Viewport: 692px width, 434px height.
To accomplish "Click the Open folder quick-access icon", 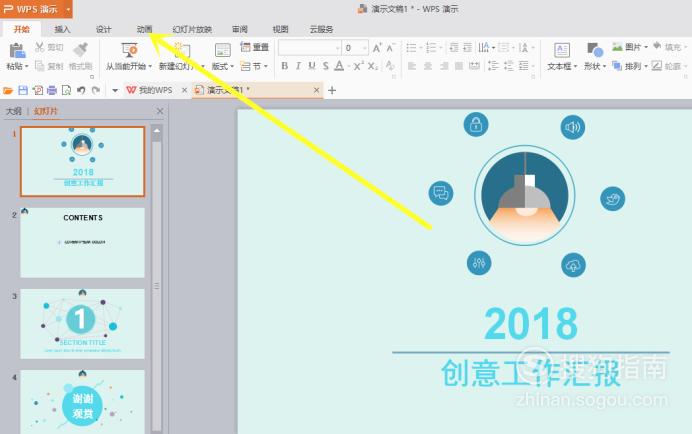I will (x=8, y=91).
